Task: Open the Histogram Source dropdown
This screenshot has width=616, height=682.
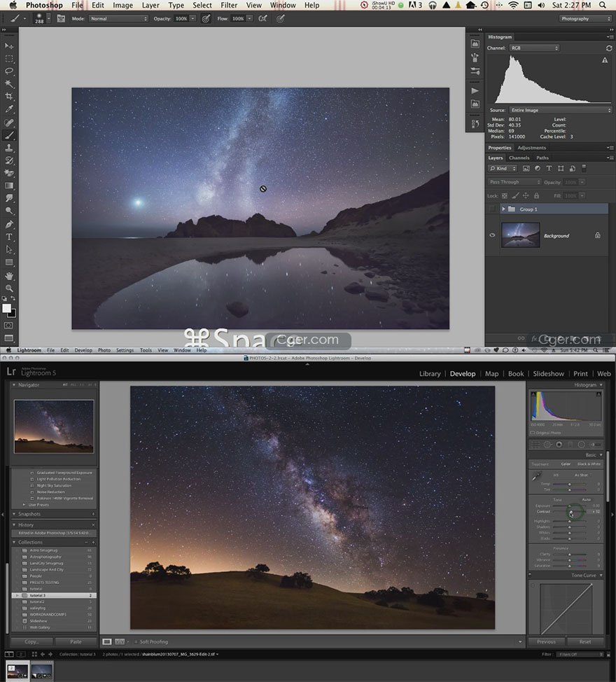Action: [561, 111]
